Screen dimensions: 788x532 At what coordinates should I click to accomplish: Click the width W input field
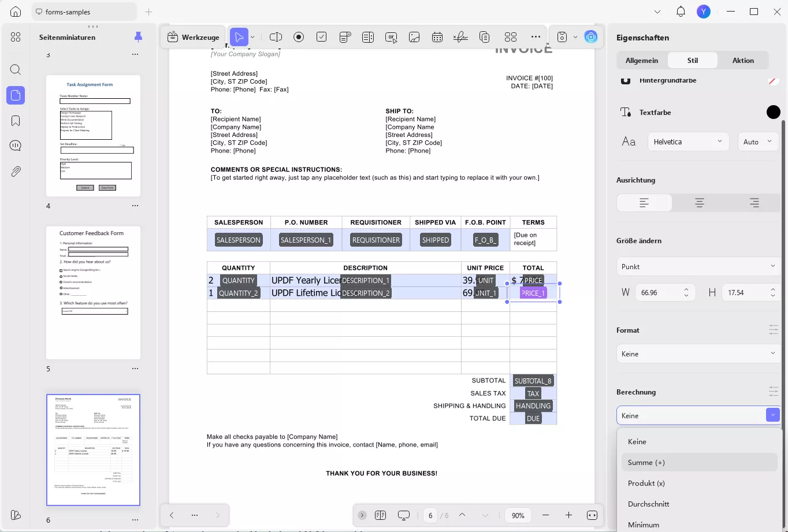click(x=664, y=292)
